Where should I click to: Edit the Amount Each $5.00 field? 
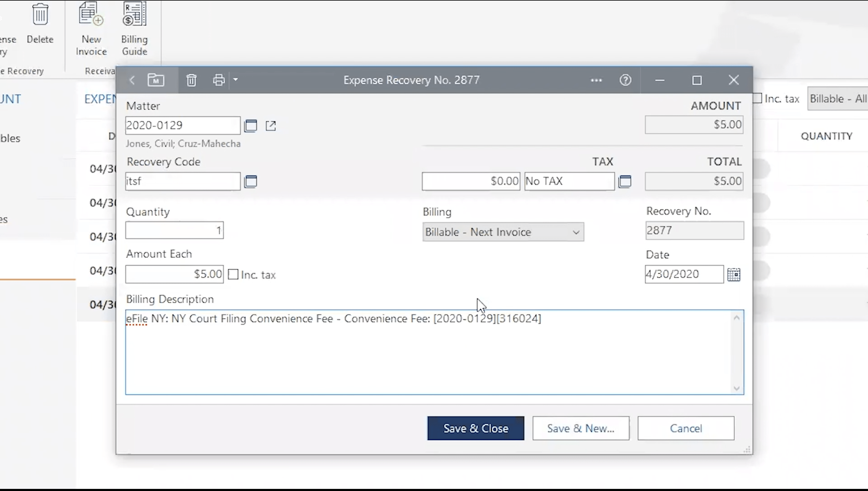[174, 274]
